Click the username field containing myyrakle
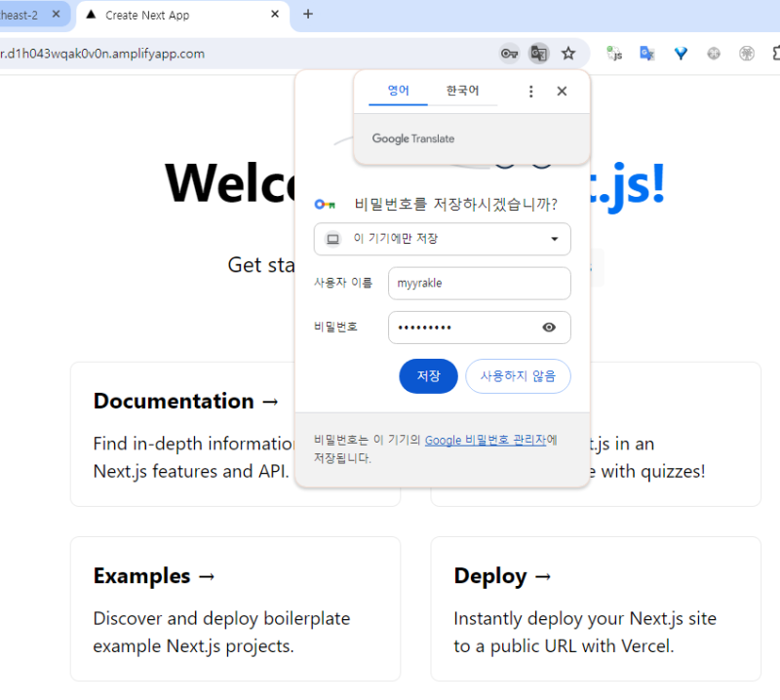780x700 pixels. point(479,284)
